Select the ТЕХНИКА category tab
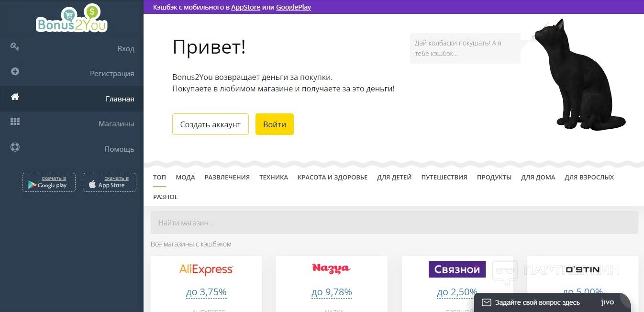This screenshot has height=312, width=644. 274,177
